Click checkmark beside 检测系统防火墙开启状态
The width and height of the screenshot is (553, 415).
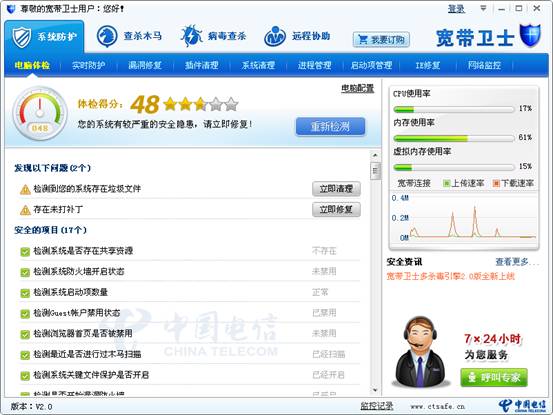point(25,272)
